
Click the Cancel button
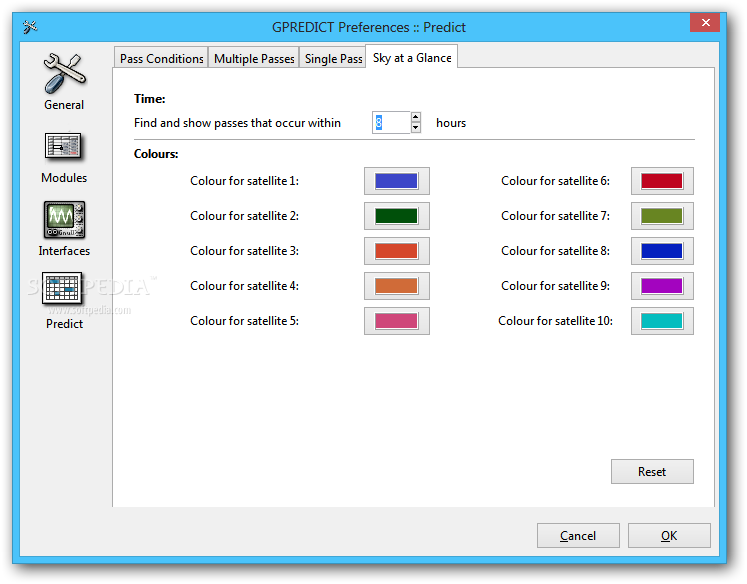(578, 536)
